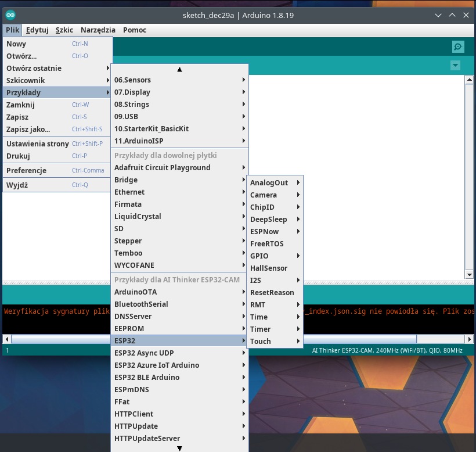Open the tab options dropdown arrow
The image size is (476, 452).
[x=455, y=66]
